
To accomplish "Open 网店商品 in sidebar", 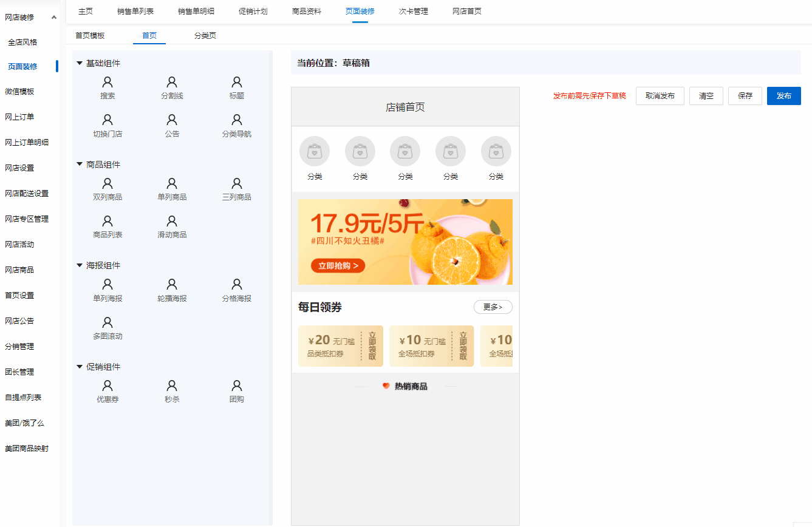I will [x=19, y=270].
